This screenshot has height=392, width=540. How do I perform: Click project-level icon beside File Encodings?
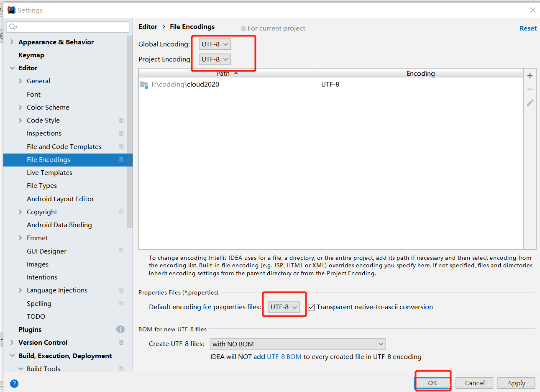coord(121,160)
